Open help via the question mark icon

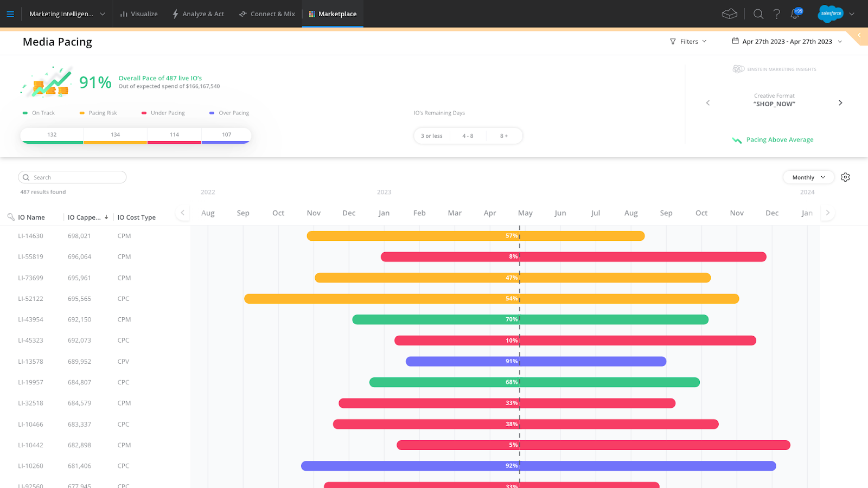pyautogui.click(x=777, y=14)
